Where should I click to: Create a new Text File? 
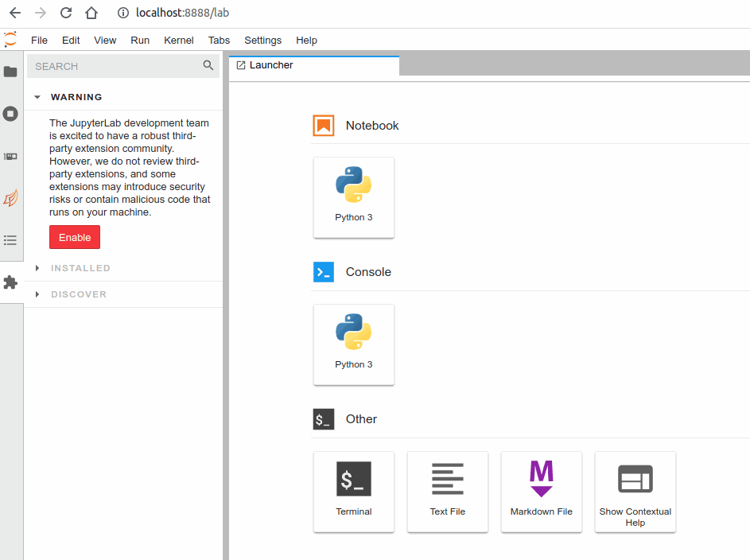tap(448, 492)
